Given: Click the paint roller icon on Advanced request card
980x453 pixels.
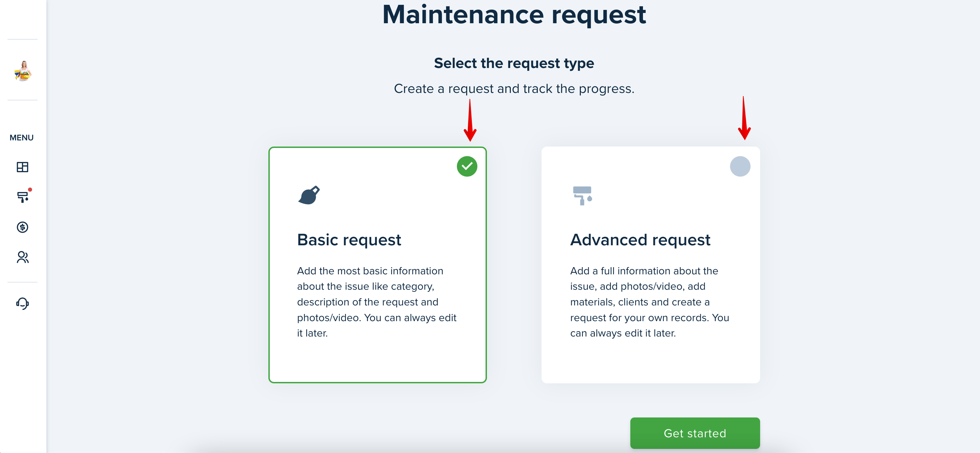Looking at the screenshot, I should point(583,196).
